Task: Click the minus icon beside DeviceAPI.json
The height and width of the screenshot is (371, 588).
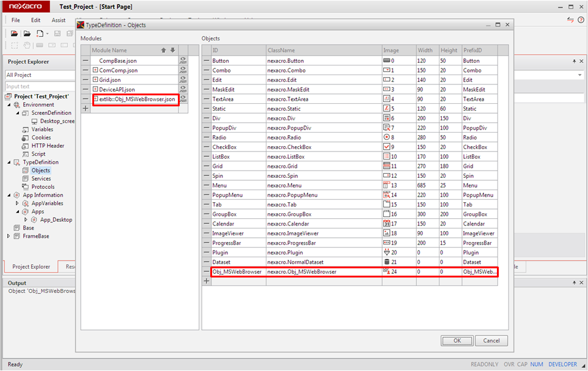Action: tap(86, 89)
